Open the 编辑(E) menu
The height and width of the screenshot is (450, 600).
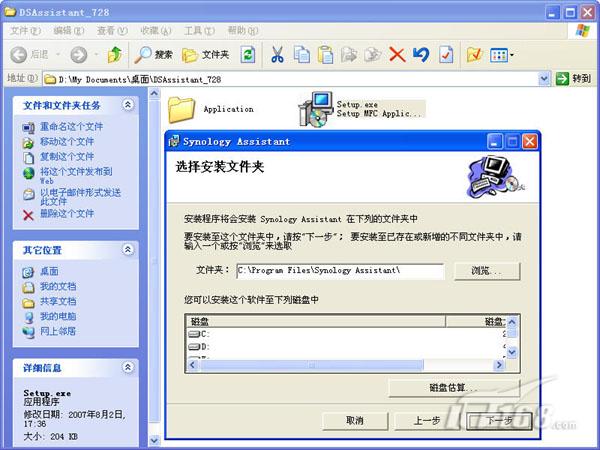pos(68,31)
